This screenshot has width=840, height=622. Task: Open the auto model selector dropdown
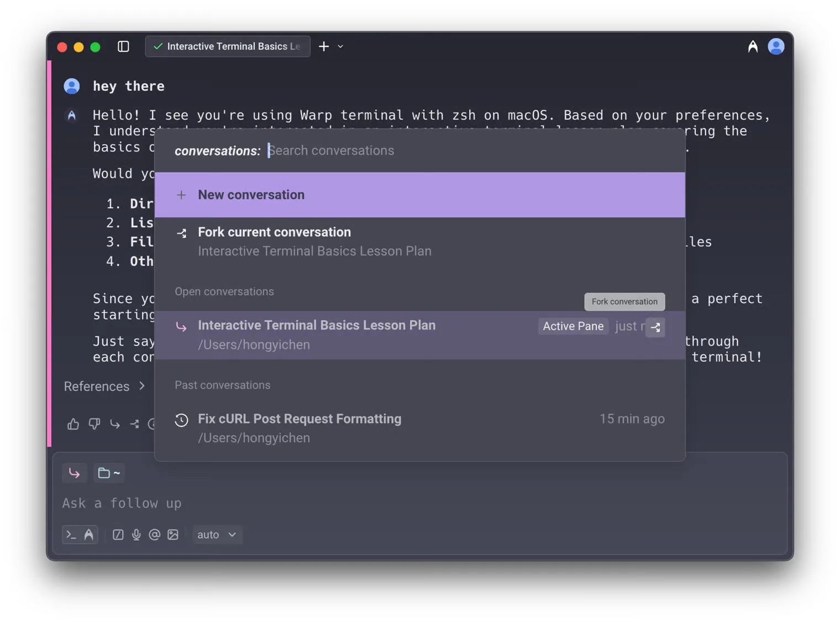pyautogui.click(x=217, y=535)
